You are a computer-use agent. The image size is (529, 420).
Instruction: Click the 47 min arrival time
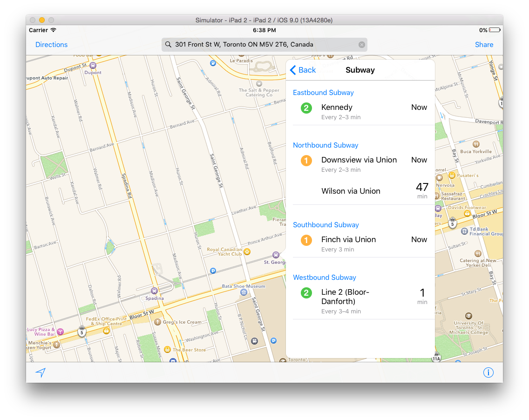[422, 191]
